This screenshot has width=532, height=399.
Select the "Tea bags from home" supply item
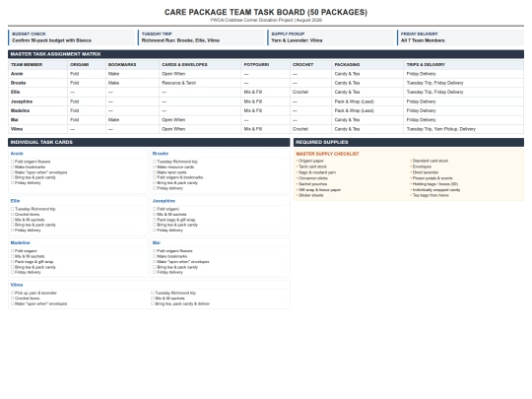coord(431,195)
